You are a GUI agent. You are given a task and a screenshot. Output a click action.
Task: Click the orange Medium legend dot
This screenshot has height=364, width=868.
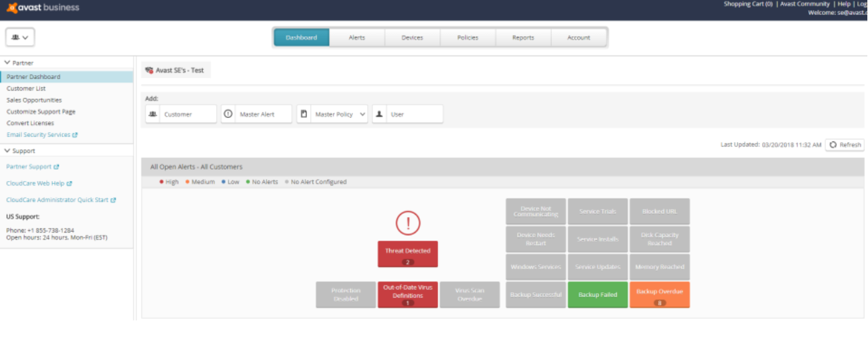[x=188, y=182]
